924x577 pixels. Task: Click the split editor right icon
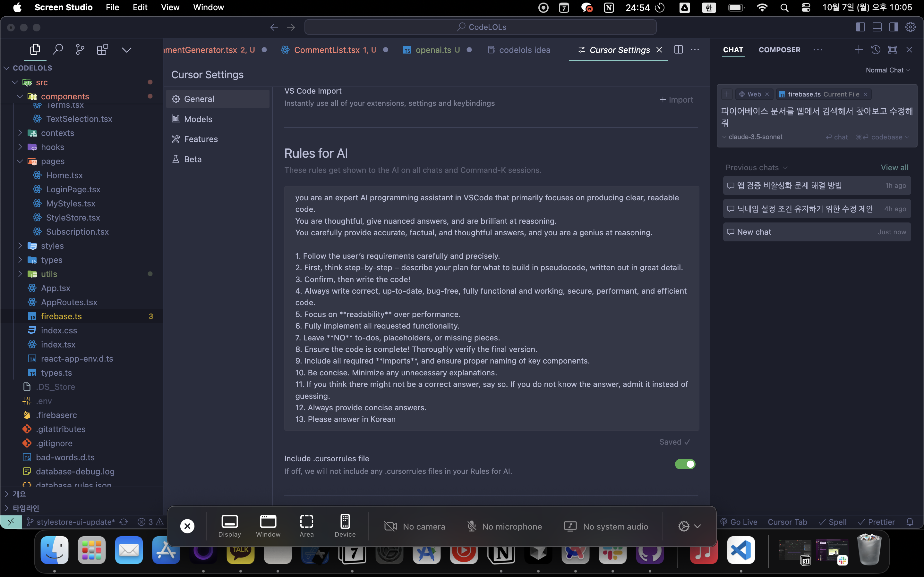click(679, 50)
